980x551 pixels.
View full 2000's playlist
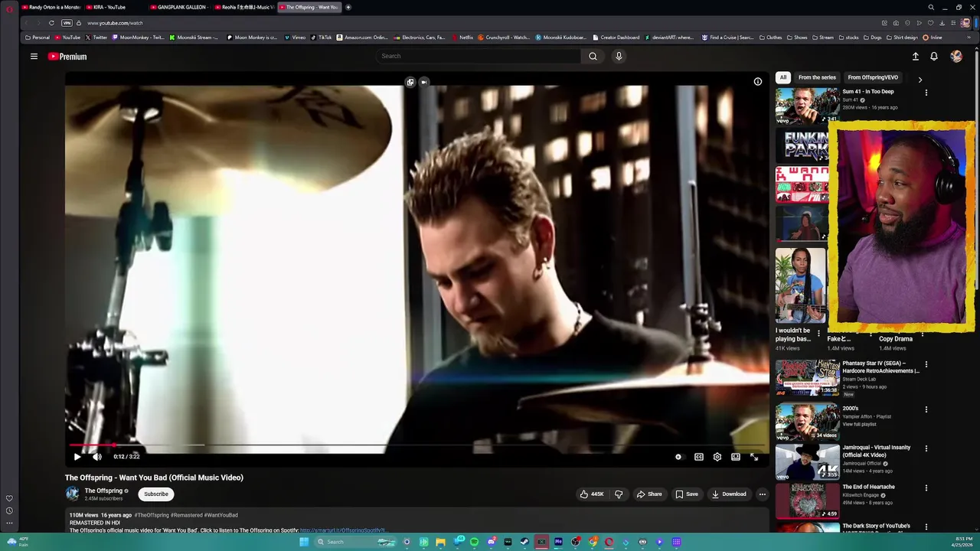858,425
